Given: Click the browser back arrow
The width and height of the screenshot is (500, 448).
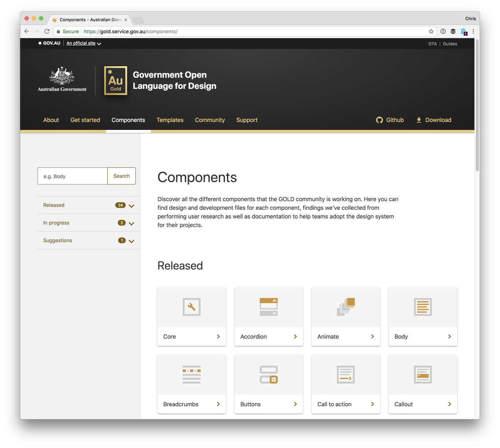Looking at the screenshot, I should 27,31.
